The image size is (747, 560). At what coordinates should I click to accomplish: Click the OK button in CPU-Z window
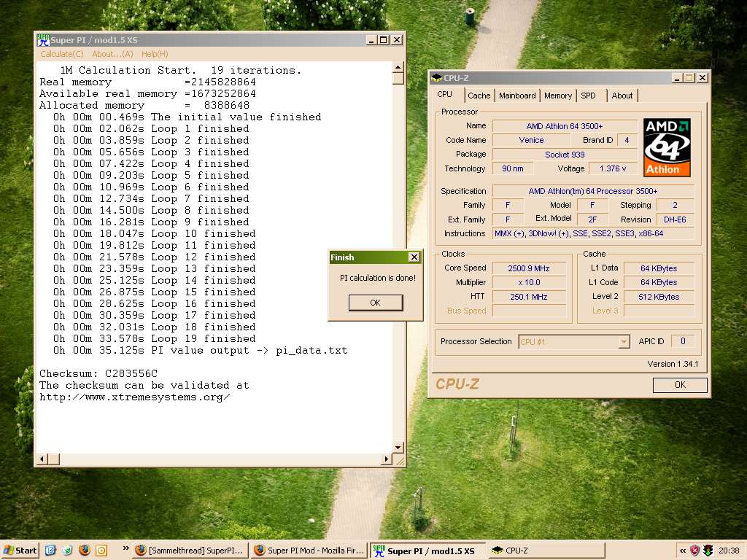click(x=680, y=385)
